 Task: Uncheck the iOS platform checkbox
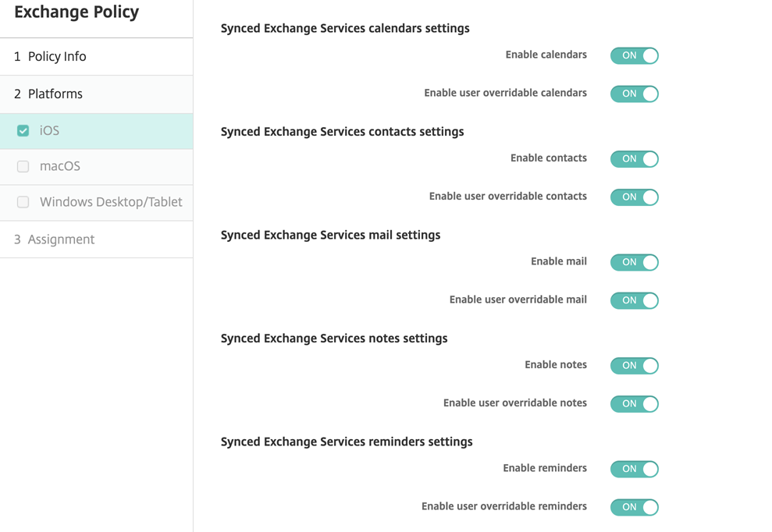click(23, 131)
